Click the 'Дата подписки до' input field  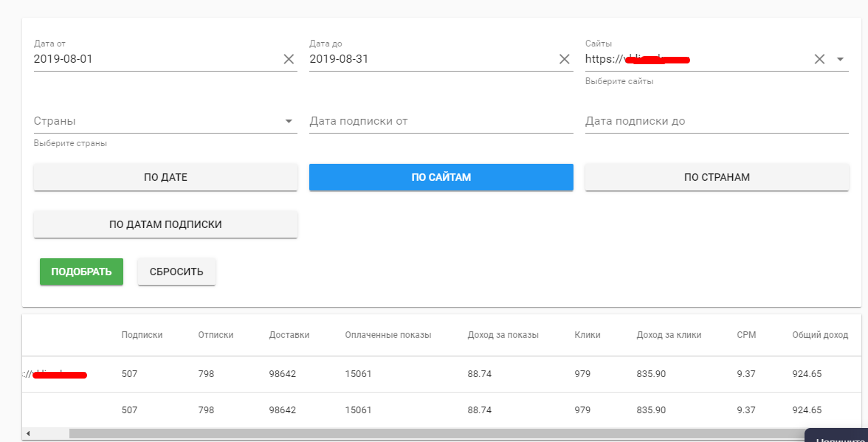(716, 121)
